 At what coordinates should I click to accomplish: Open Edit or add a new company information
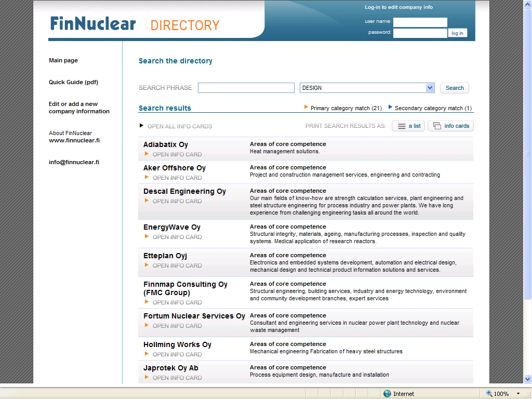(x=79, y=108)
